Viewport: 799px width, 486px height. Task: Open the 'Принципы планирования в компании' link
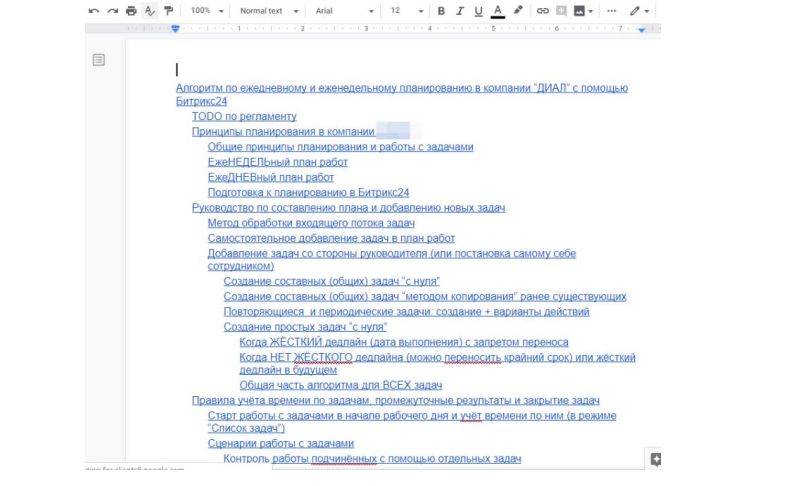(x=283, y=132)
